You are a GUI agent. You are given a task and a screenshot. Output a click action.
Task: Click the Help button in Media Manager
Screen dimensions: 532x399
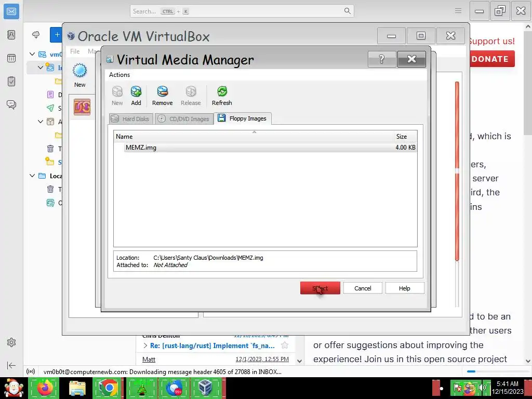click(x=404, y=288)
